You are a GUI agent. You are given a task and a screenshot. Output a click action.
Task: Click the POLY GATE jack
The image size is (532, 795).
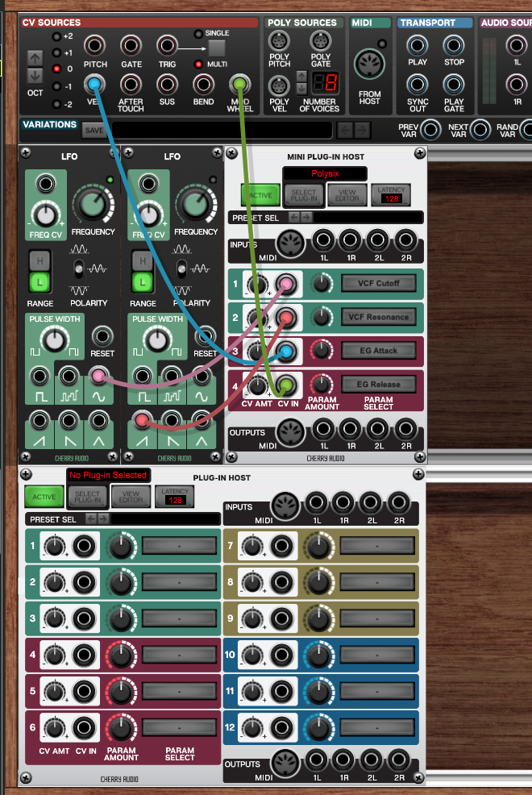[320, 42]
